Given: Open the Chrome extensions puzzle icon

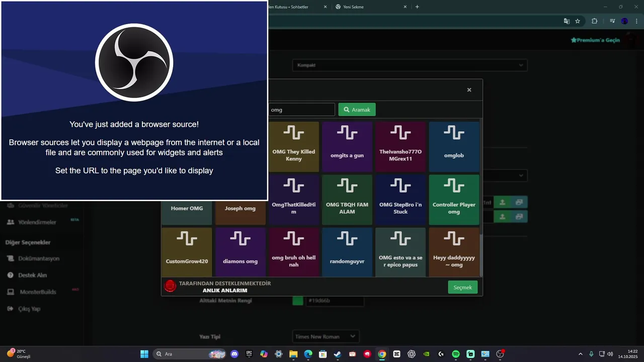Looking at the screenshot, I should click(595, 21).
